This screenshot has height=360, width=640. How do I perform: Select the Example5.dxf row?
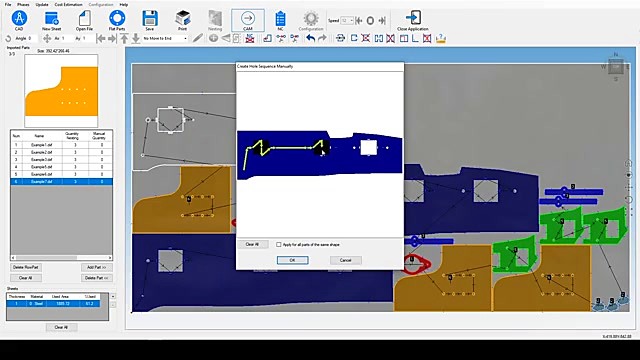[61, 167]
